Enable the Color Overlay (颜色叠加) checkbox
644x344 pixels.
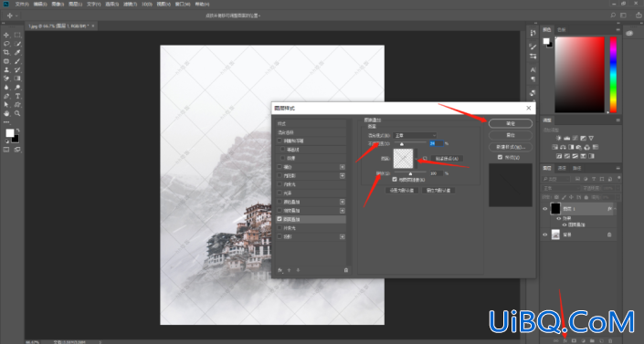(280, 202)
